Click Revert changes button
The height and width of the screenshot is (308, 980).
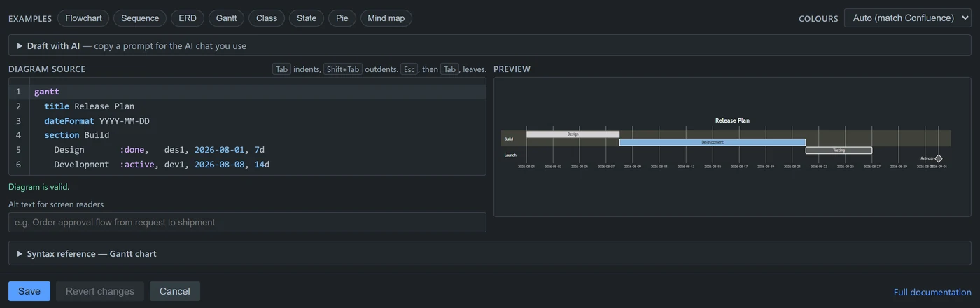pyautogui.click(x=100, y=291)
